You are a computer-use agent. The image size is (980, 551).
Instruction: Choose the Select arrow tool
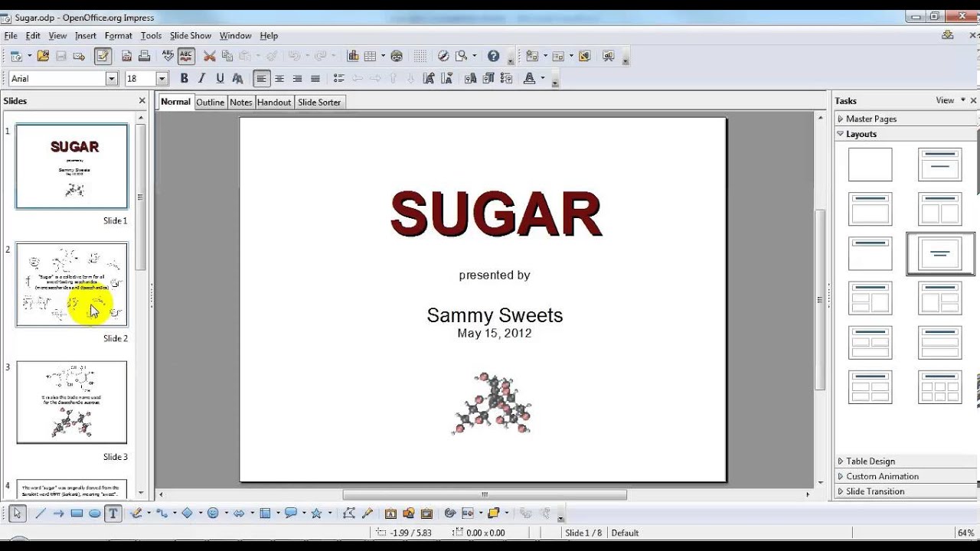point(17,514)
